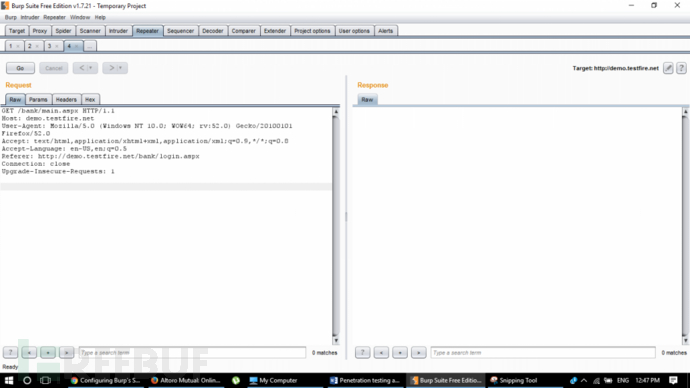The height and width of the screenshot is (388, 690).
Task: Open history back dropdown arrow
Action: point(91,68)
